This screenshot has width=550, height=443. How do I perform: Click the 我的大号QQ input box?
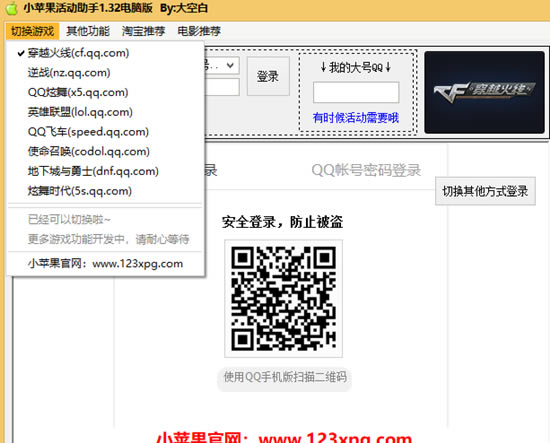pos(356,92)
